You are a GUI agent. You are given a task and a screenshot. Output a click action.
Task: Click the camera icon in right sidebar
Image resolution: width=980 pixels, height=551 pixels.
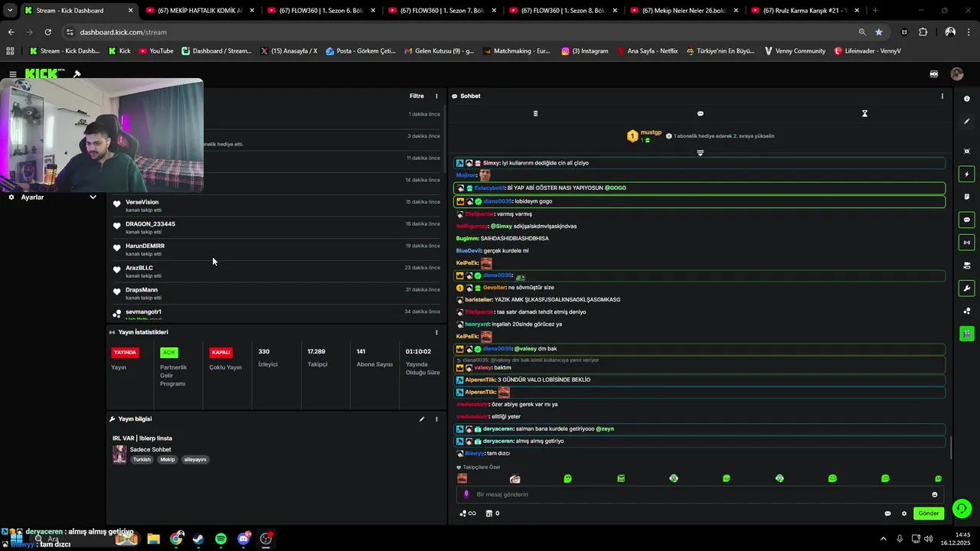[967, 266]
